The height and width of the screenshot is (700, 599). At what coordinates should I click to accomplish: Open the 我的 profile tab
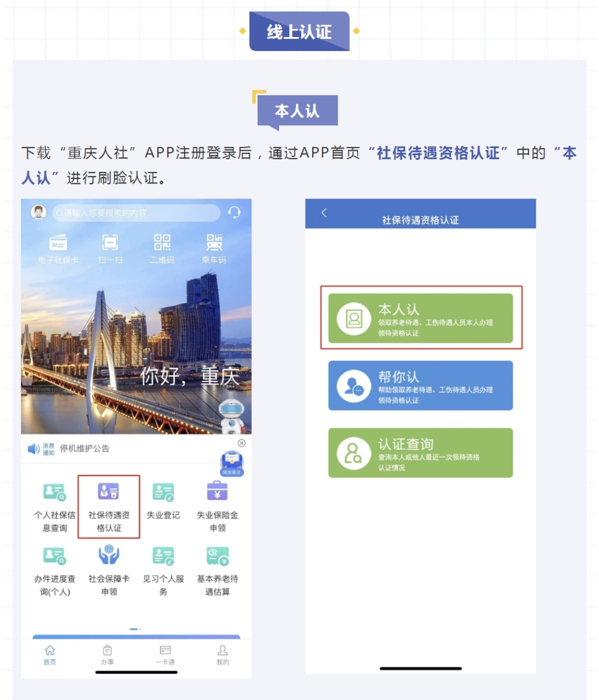click(x=222, y=655)
